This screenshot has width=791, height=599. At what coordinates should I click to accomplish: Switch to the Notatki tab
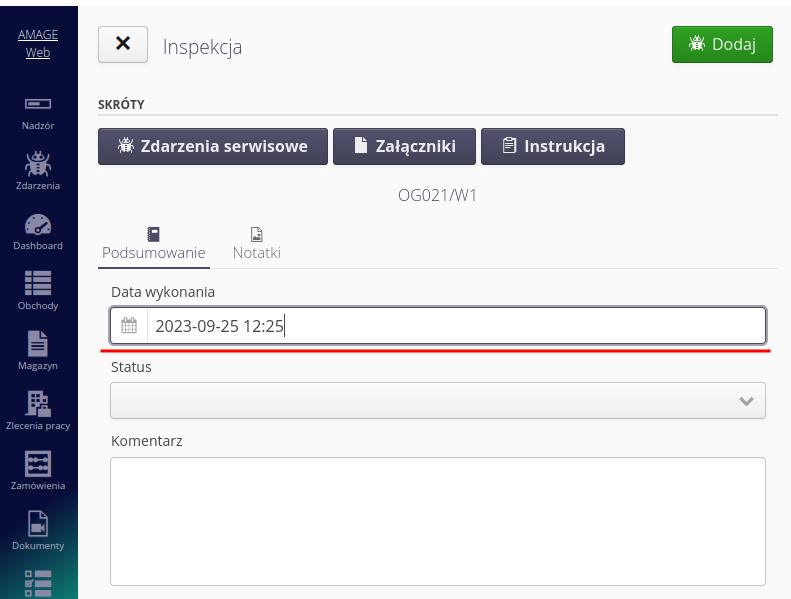[257, 244]
